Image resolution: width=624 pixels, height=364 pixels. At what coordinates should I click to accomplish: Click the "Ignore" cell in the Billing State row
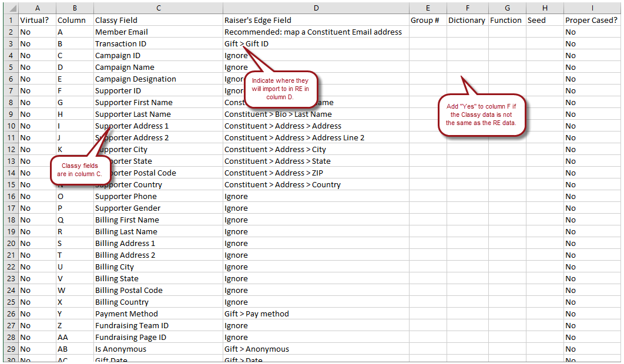(x=316, y=278)
